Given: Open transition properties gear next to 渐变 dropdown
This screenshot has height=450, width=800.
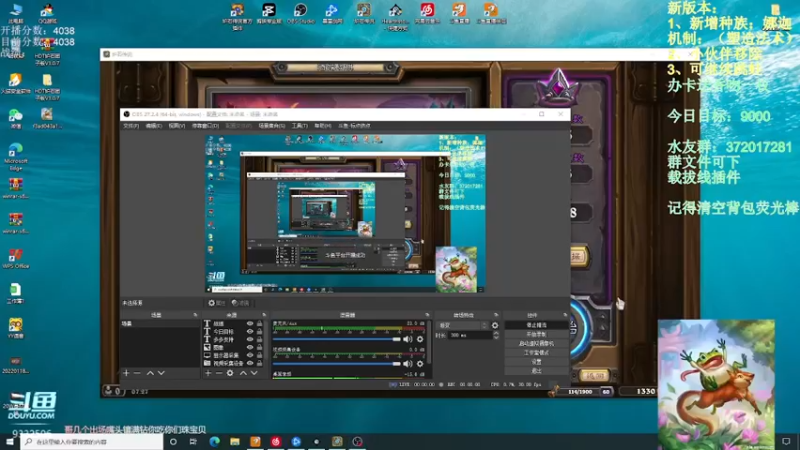Looking at the screenshot, I should click(495, 325).
